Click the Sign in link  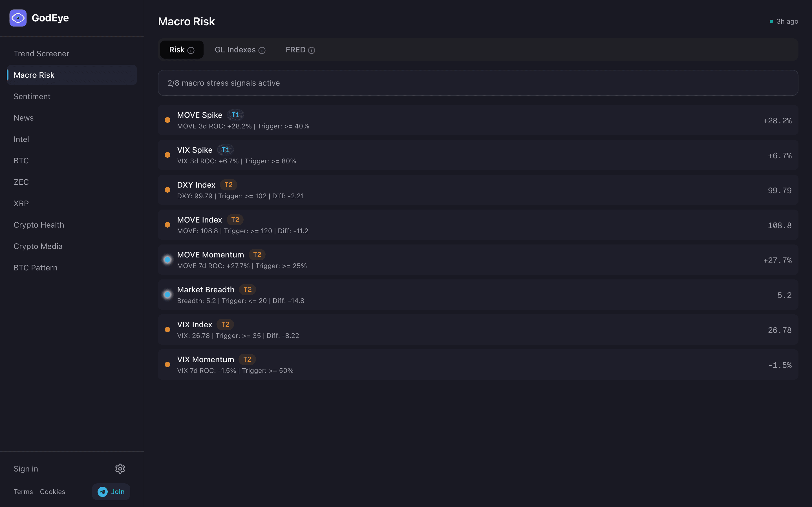click(x=26, y=469)
